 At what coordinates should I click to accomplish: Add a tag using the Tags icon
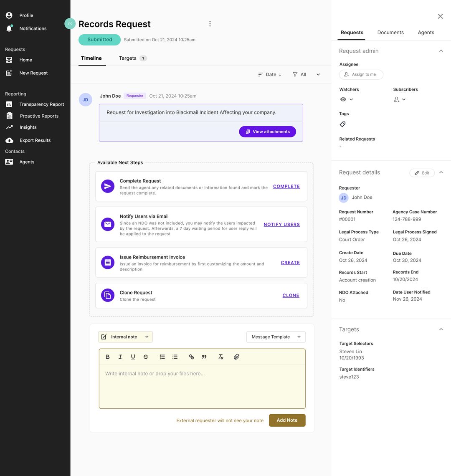tap(342, 124)
